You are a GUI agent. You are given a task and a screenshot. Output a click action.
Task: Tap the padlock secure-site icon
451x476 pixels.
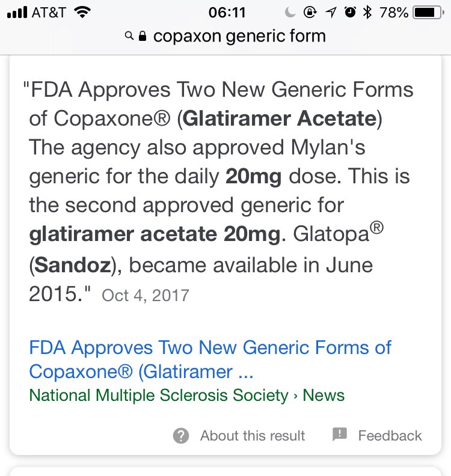coord(143,36)
